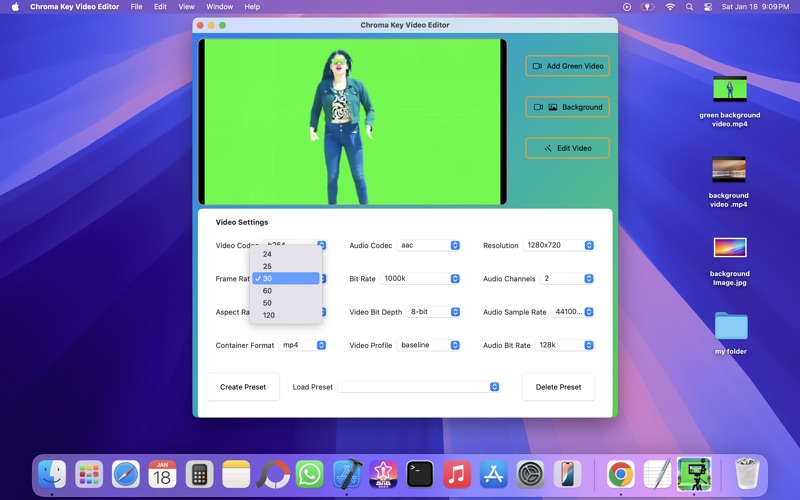Image resolution: width=800 pixels, height=500 pixels.
Task: Open Launchpad from the Dock
Action: tap(89, 474)
